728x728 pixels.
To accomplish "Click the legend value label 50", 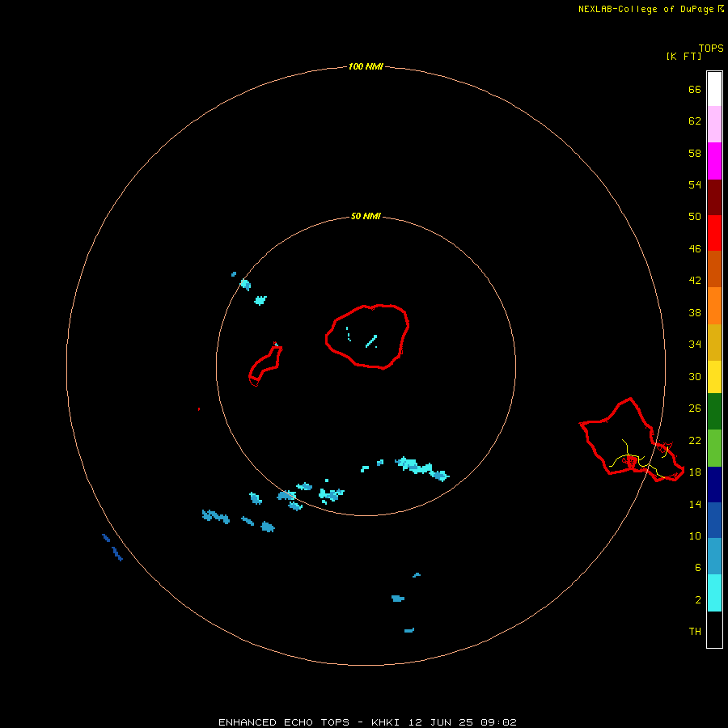I will pyautogui.click(x=695, y=217).
